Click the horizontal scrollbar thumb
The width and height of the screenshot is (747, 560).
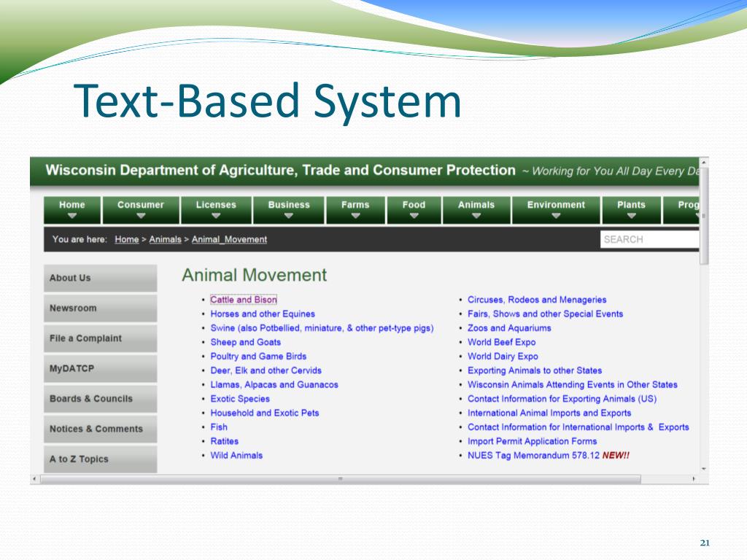pos(340,478)
